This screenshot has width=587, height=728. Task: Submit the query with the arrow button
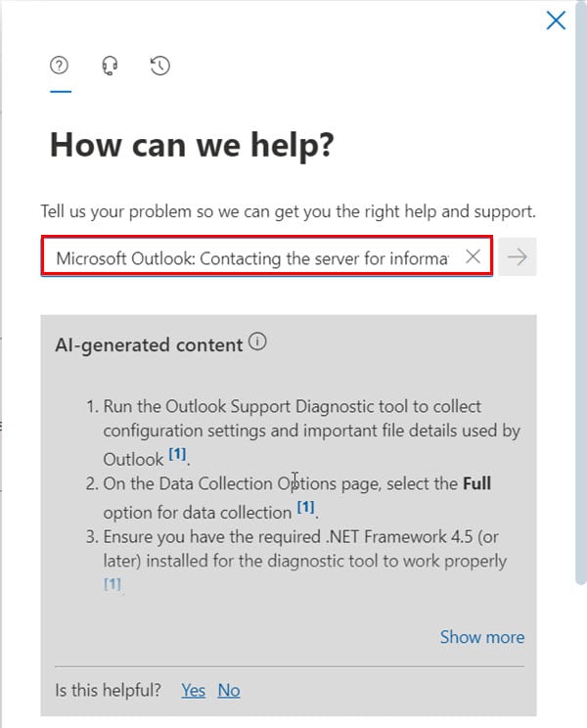(518, 256)
